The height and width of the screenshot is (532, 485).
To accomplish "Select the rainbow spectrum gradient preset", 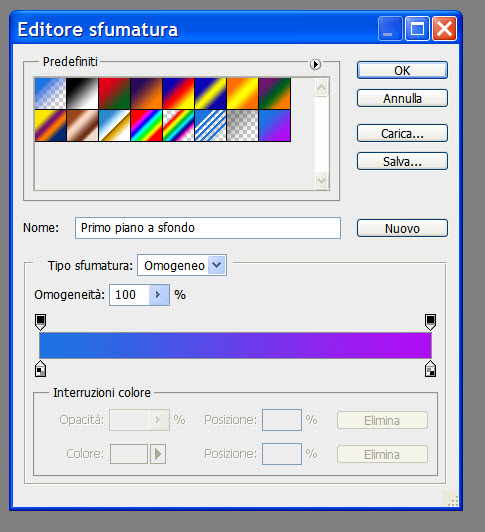I will pos(146,126).
